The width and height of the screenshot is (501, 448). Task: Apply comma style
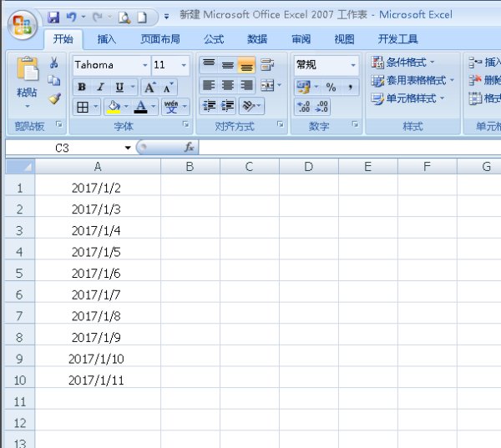coord(350,87)
